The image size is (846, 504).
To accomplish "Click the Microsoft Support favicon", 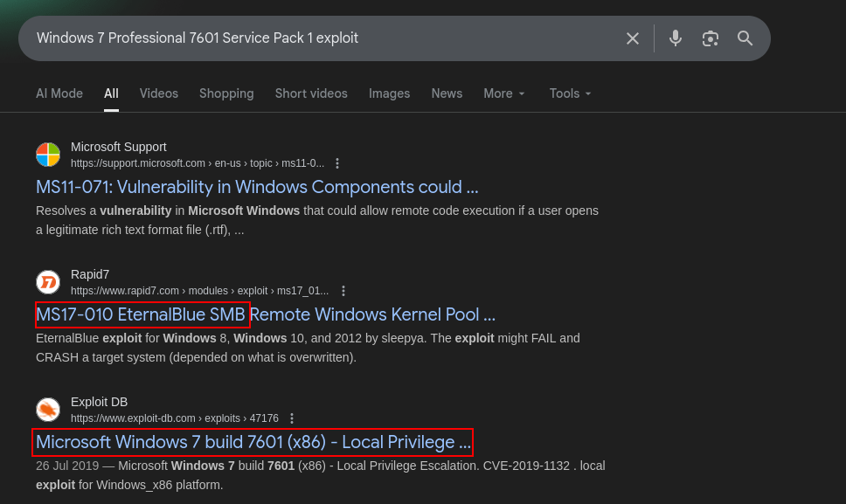I will click(48, 155).
